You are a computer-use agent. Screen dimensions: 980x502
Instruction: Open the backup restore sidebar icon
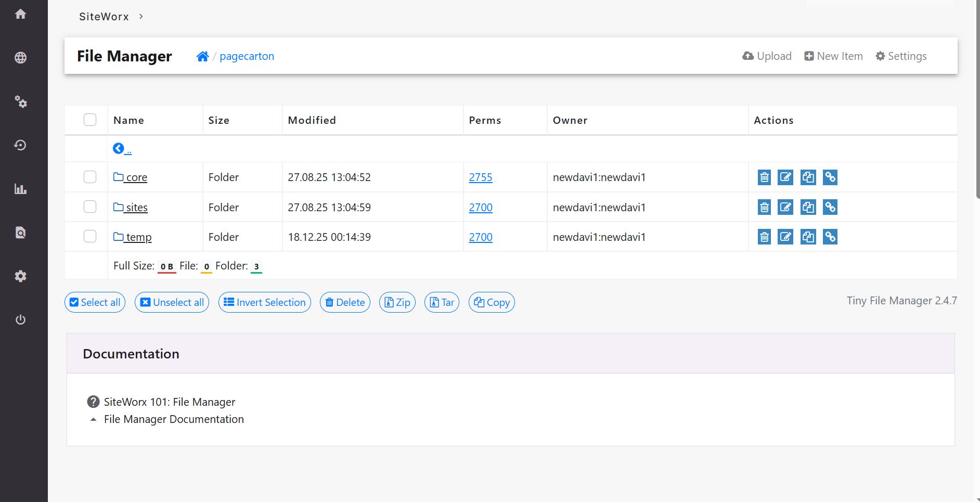tap(21, 145)
